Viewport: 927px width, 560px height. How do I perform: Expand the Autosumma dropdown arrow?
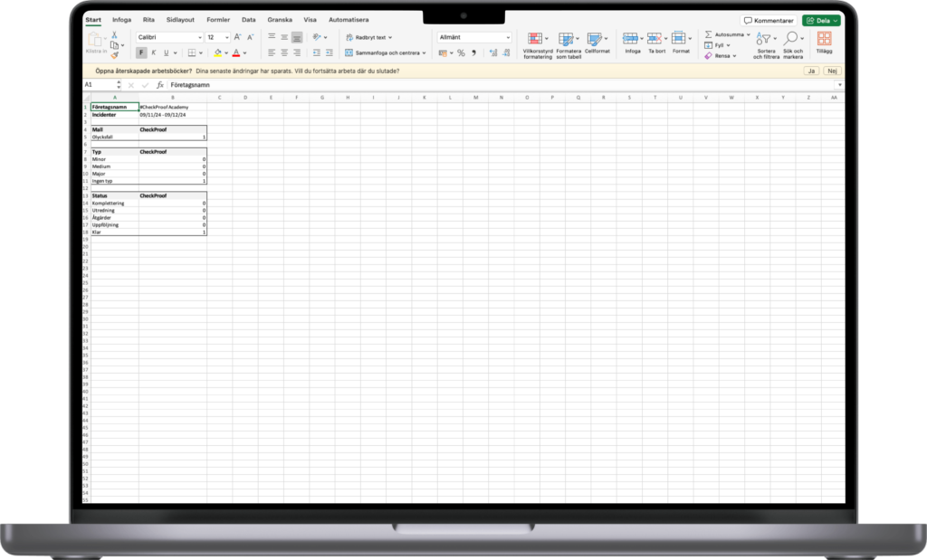point(749,34)
